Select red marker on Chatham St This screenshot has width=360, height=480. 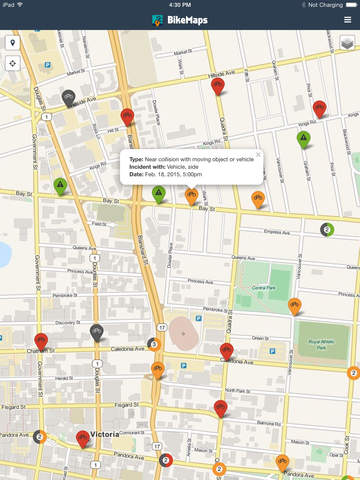41,342
